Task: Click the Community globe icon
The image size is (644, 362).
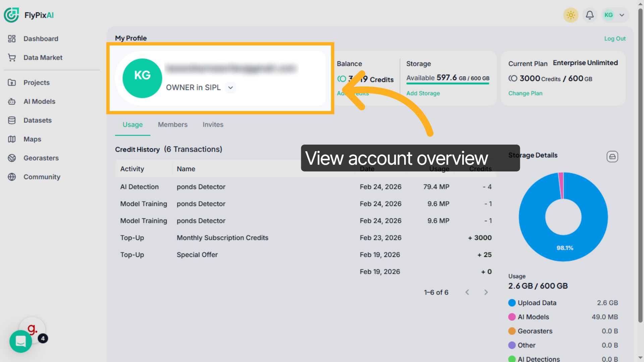Action: click(x=12, y=177)
